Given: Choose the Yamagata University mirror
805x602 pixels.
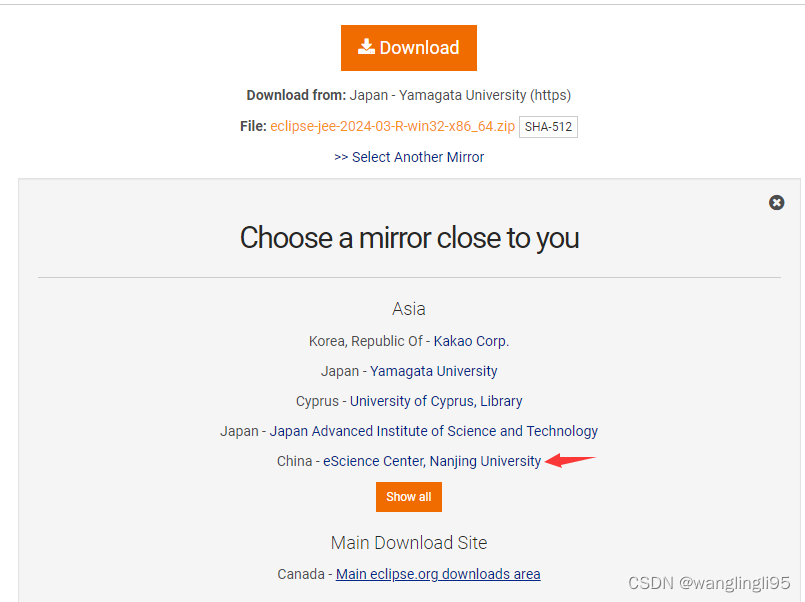Looking at the screenshot, I should click(433, 371).
